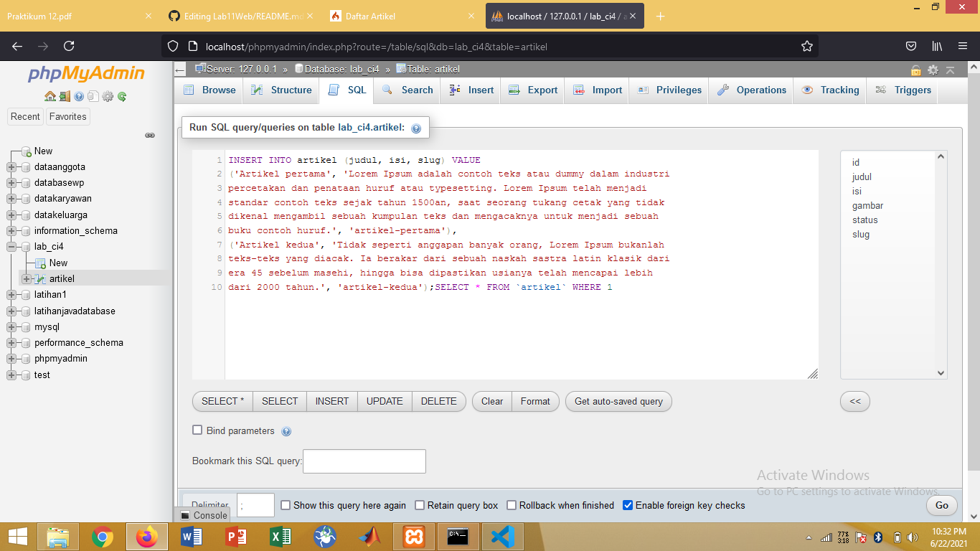Open the Structure tab
The width and height of the screenshot is (980, 551).
pos(281,90)
